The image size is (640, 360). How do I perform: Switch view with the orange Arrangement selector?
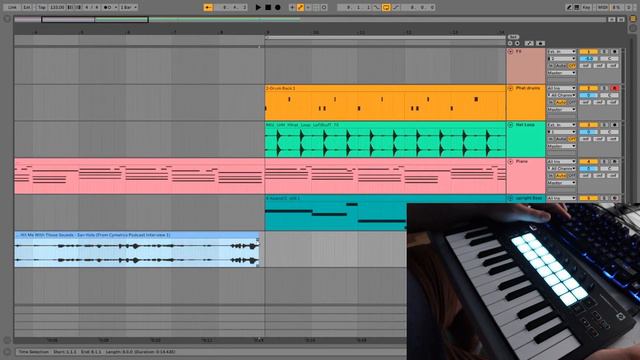(x=633, y=19)
